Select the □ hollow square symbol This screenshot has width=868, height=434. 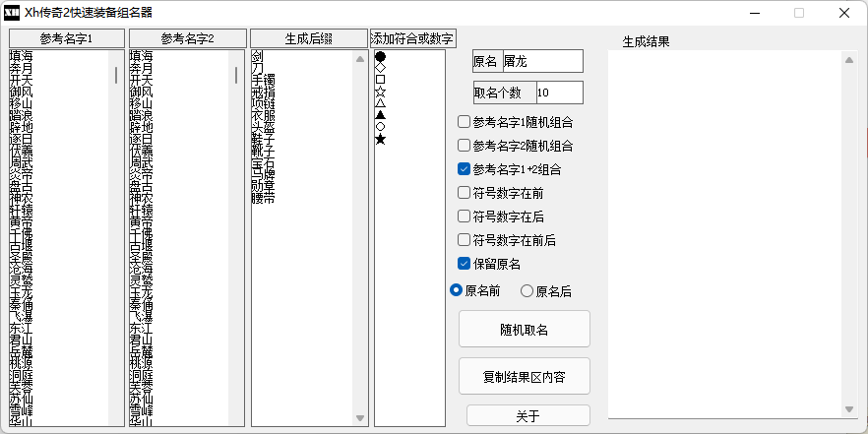click(x=380, y=79)
